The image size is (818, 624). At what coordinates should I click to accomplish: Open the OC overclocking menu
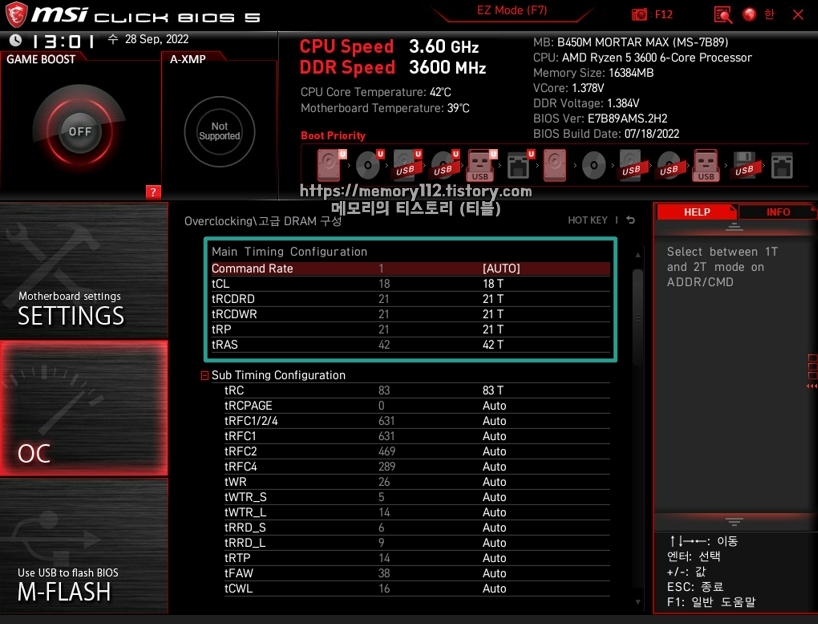pos(84,408)
